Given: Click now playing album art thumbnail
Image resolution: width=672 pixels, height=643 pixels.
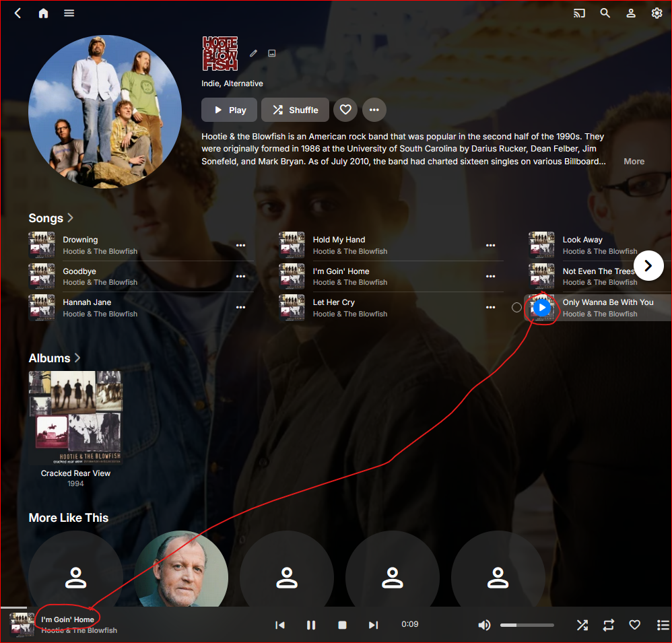Looking at the screenshot, I should click(x=22, y=625).
